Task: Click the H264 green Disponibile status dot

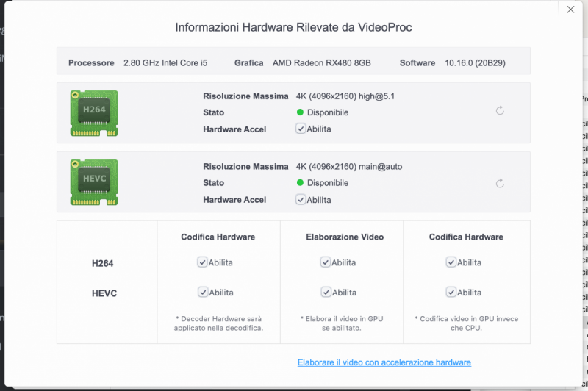Action: pos(300,112)
